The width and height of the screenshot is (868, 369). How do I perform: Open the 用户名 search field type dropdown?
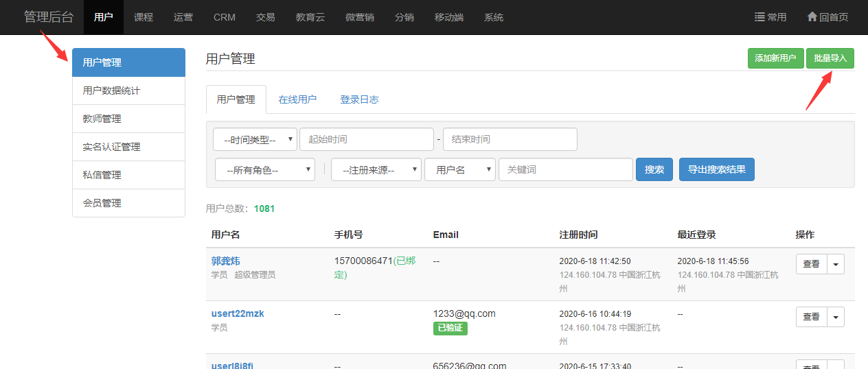(x=459, y=170)
